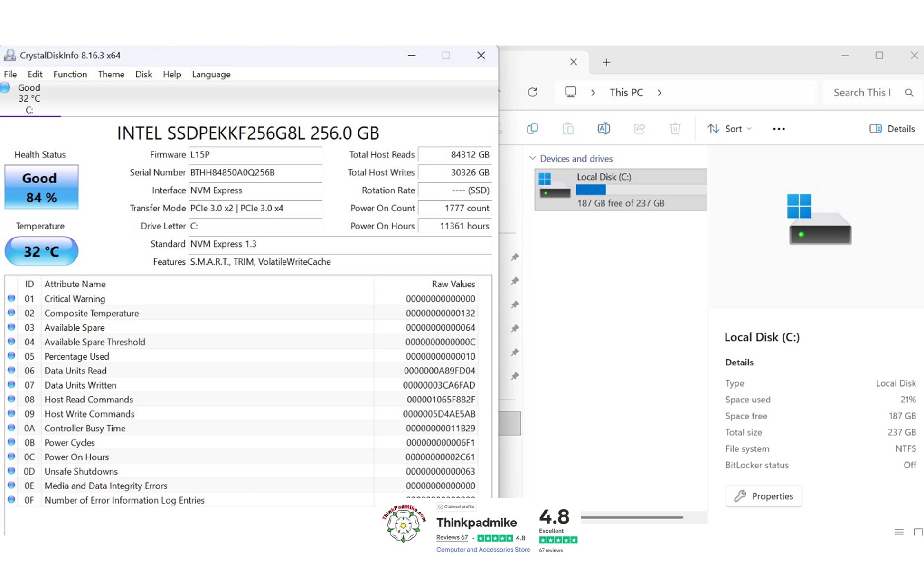This screenshot has width=924, height=581.
Task: Open the Theme menu
Action: click(111, 74)
